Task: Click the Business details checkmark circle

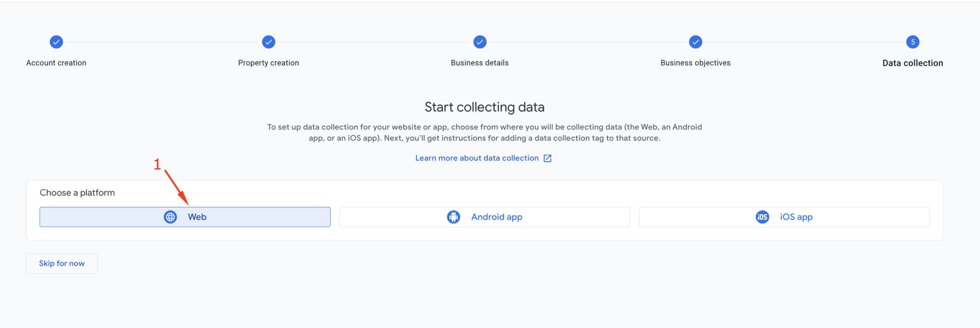Action: tap(480, 42)
